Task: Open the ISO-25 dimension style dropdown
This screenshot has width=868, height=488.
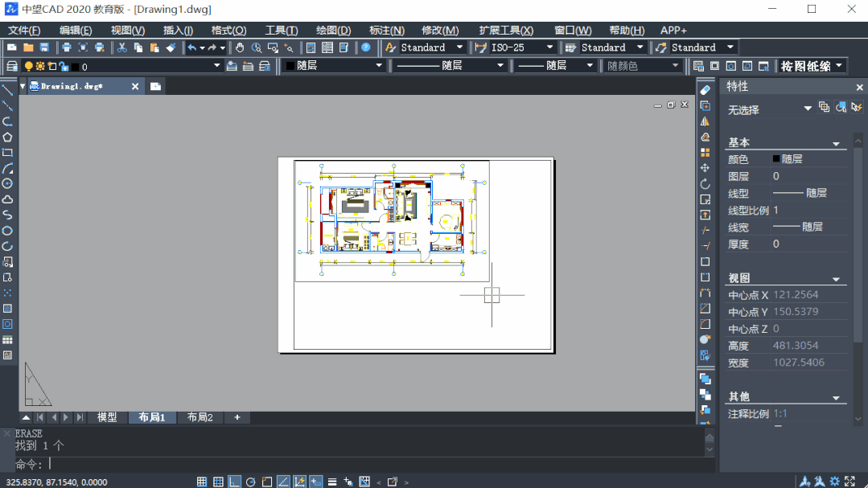Action: (549, 47)
